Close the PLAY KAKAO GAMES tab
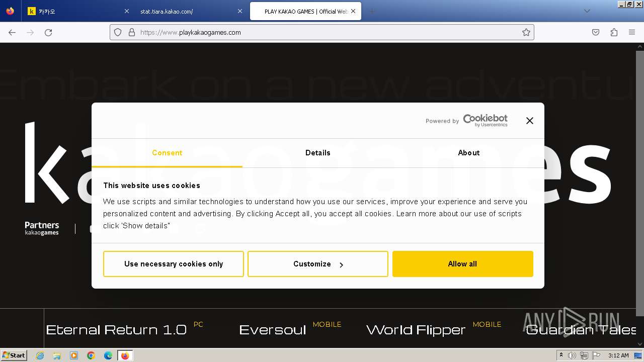 click(x=353, y=11)
